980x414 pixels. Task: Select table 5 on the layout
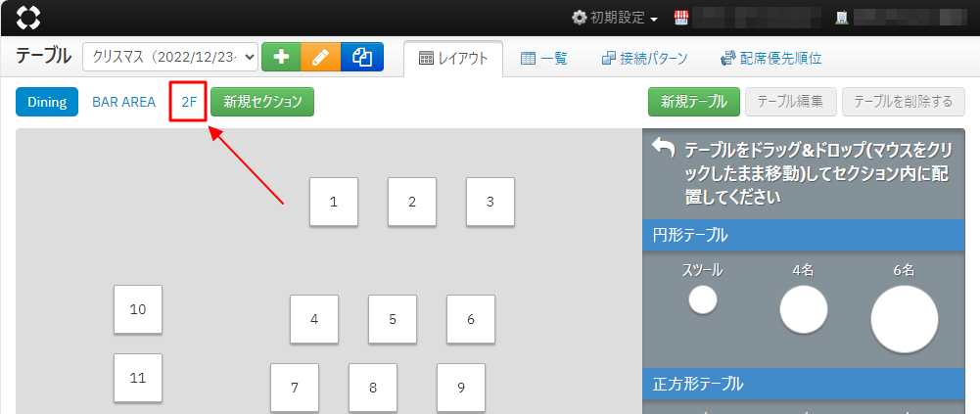[x=392, y=319]
